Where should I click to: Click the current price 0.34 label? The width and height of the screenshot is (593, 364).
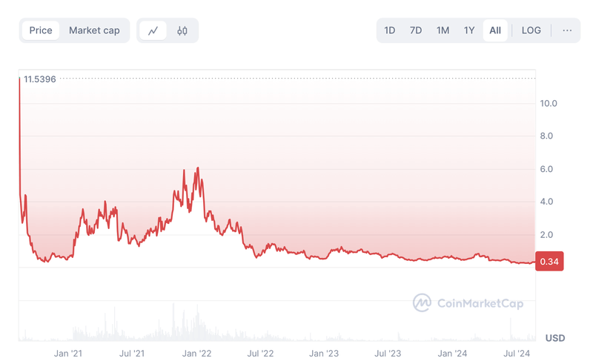tap(549, 262)
